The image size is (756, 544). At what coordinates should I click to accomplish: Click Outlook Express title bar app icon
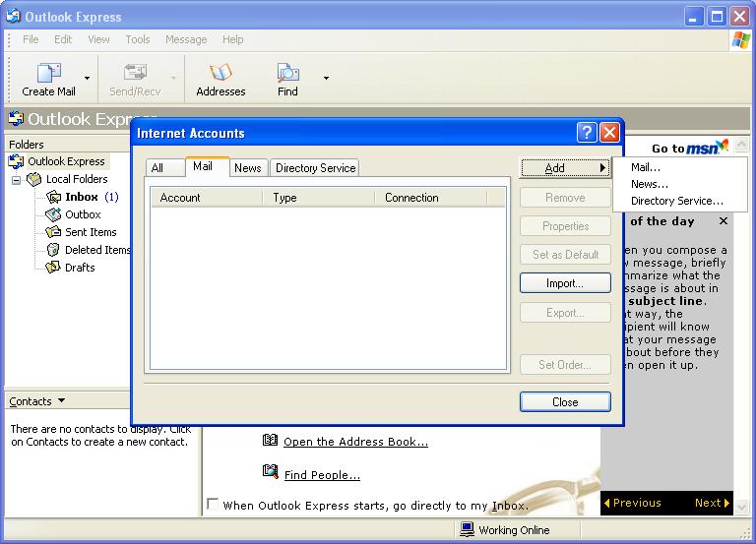point(14,17)
